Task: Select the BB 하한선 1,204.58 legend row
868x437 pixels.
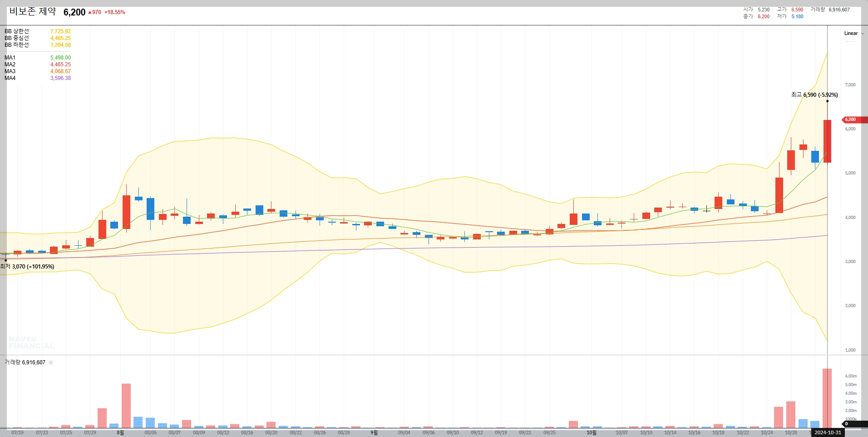Action: (38, 45)
